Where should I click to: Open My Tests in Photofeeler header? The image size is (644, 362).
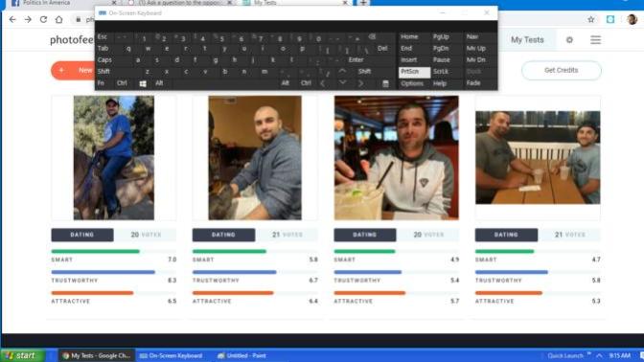pos(527,40)
